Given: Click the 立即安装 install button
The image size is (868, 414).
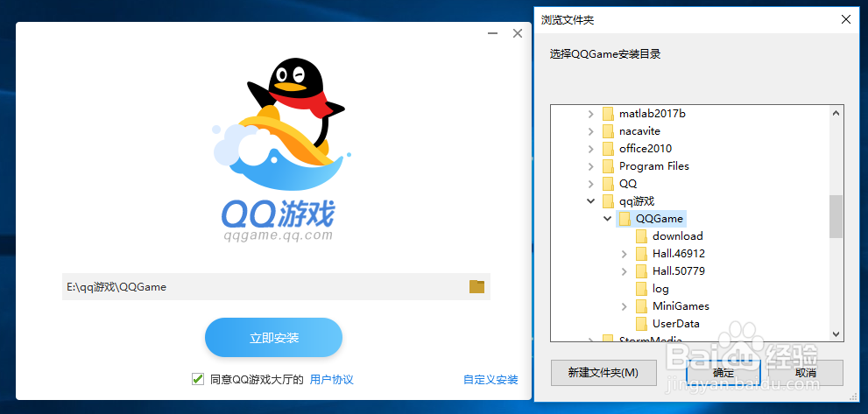Looking at the screenshot, I should [x=273, y=338].
